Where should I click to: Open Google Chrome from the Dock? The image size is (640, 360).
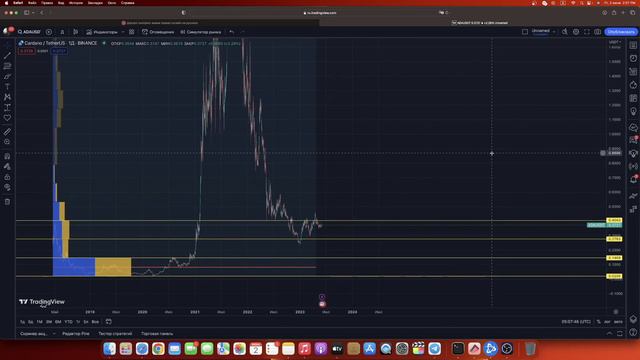click(158, 349)
